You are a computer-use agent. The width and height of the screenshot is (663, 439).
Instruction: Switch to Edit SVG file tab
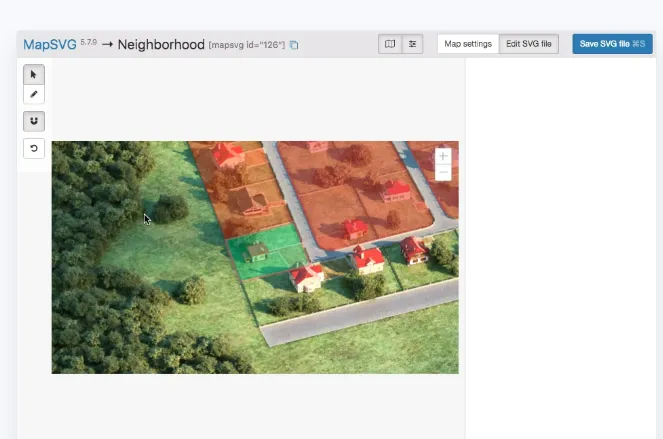pyautogui.click(x=529, y=44)
